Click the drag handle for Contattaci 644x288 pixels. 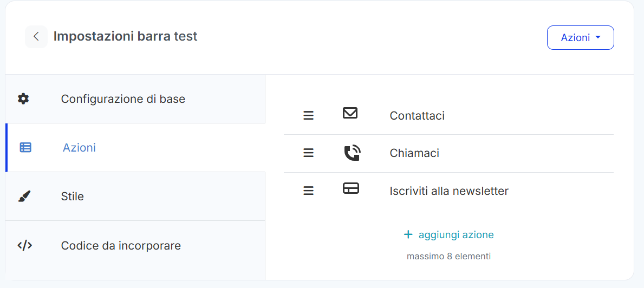[x=308, y=116]
